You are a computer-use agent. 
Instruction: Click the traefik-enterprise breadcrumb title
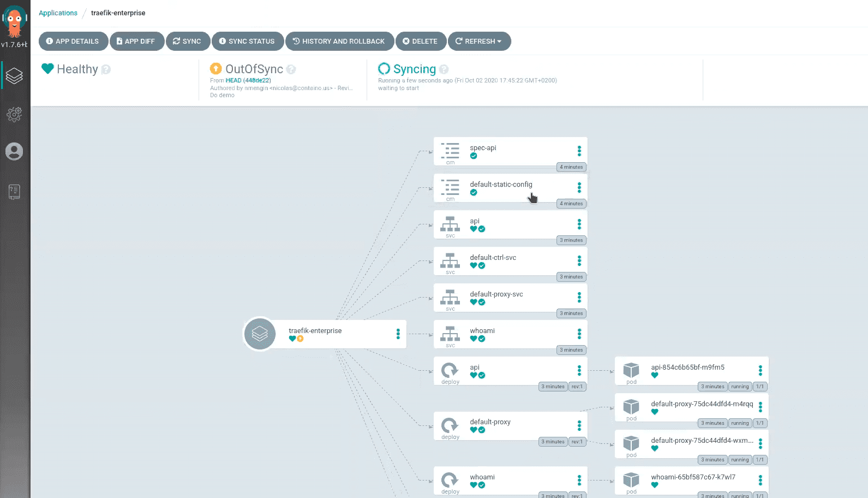[118, 13]
